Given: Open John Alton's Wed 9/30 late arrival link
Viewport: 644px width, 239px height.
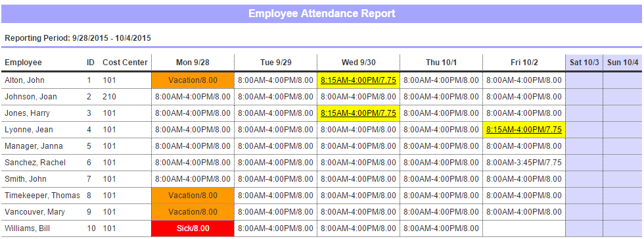Looking at the screenshot, I should click(x=358, y=80).
